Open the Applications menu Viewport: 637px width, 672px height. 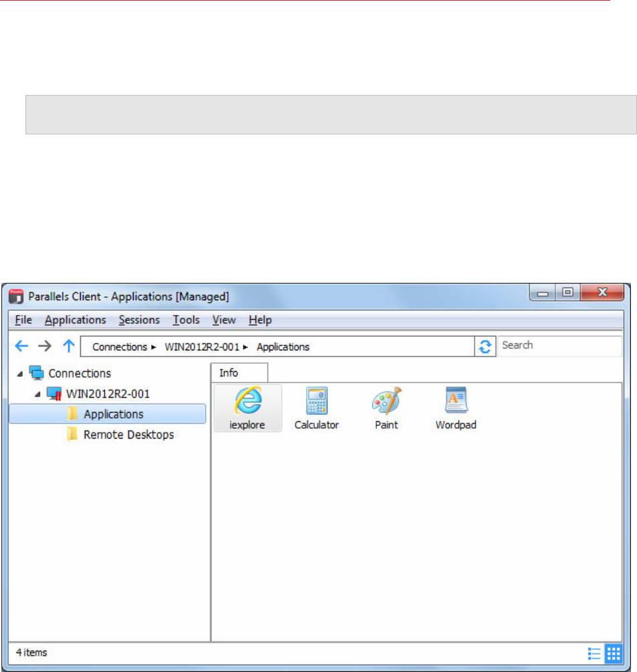click(76, 320)
